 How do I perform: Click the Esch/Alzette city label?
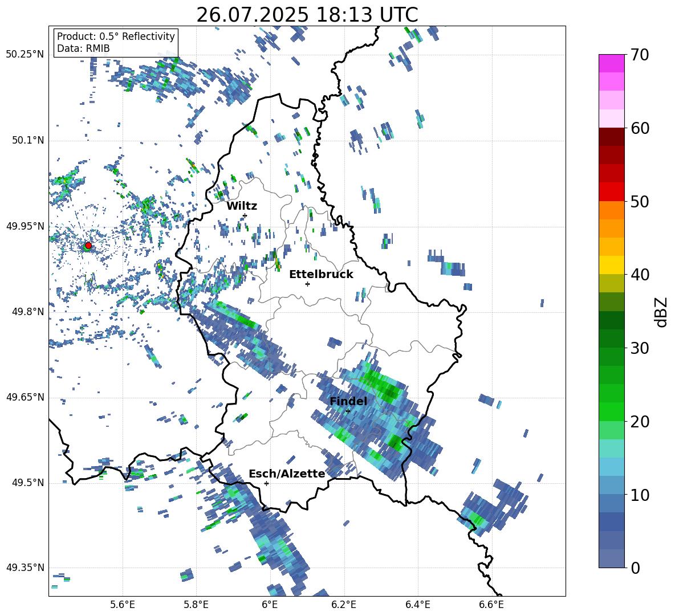287,474
